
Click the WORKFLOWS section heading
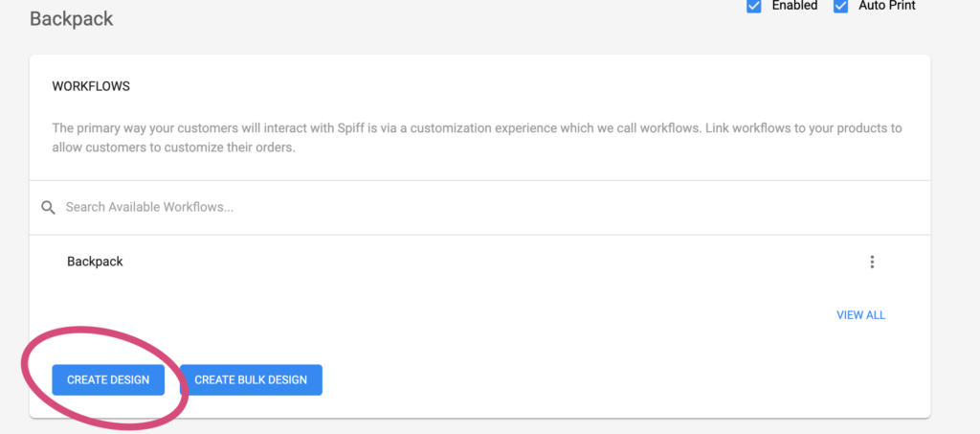(91, 86)
